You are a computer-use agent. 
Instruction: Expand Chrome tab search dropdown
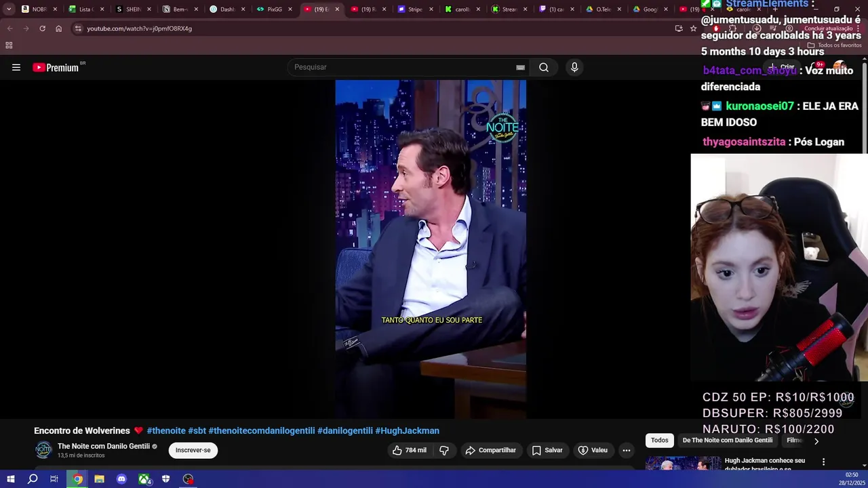click(8, 9)
